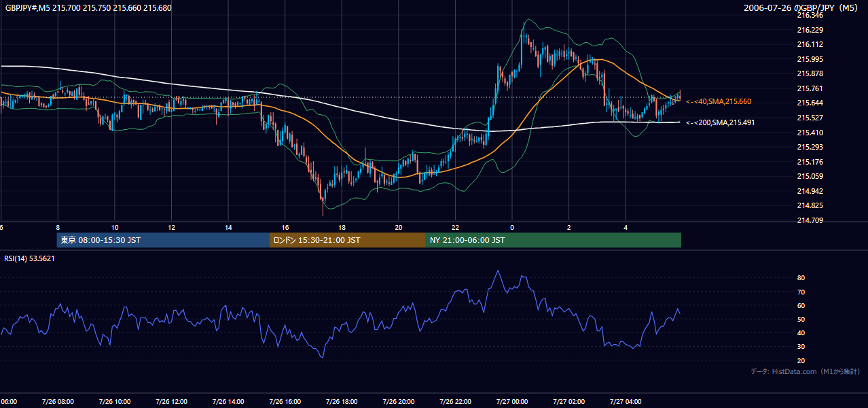Screen dimensions: 868x408
Task: Click the hour 2 tick under price chart
Action: (x=569, y=227)
